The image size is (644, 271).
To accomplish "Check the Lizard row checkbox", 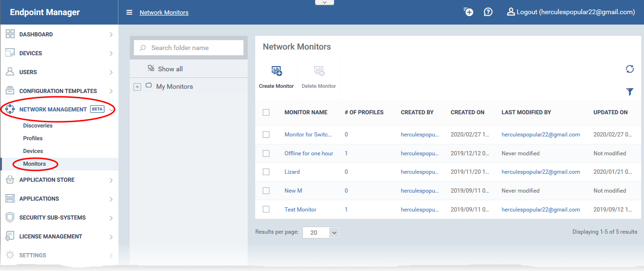I will (266, 172).
